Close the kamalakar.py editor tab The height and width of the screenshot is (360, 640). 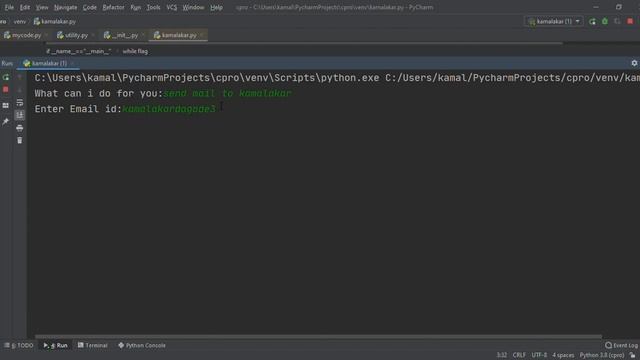tap(201, 36)
